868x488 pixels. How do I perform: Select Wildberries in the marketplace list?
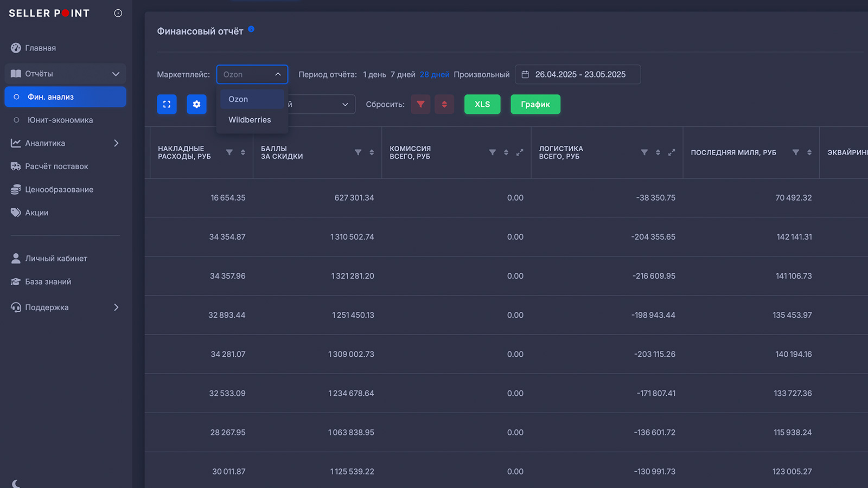pyautogui.click(x=252, y=120)
